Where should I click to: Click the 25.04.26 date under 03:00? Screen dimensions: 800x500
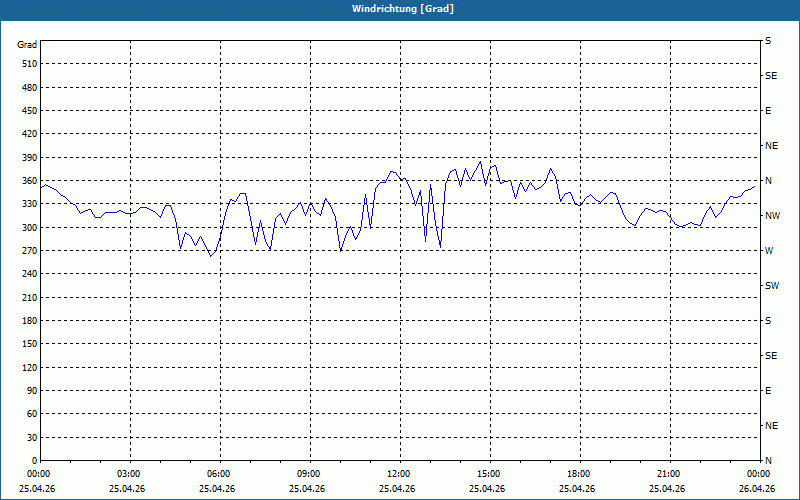tap(127, 489)
